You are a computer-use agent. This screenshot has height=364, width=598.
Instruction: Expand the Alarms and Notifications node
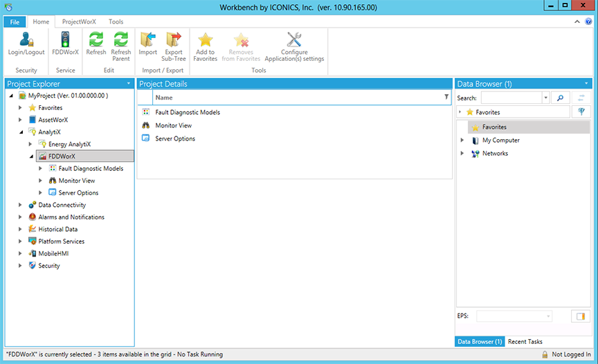click(21, 217)
